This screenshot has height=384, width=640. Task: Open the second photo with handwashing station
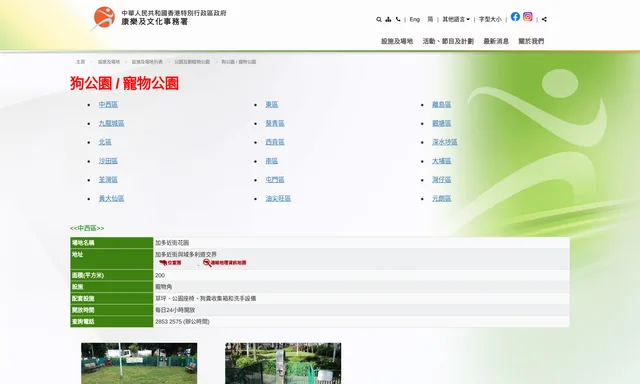[x=283, y=363]
